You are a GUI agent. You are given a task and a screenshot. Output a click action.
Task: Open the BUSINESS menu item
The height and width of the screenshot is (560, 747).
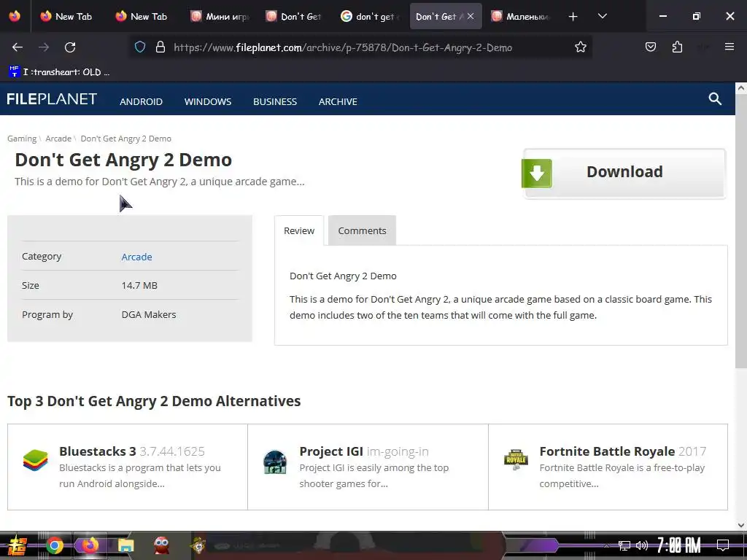point(275,101)
